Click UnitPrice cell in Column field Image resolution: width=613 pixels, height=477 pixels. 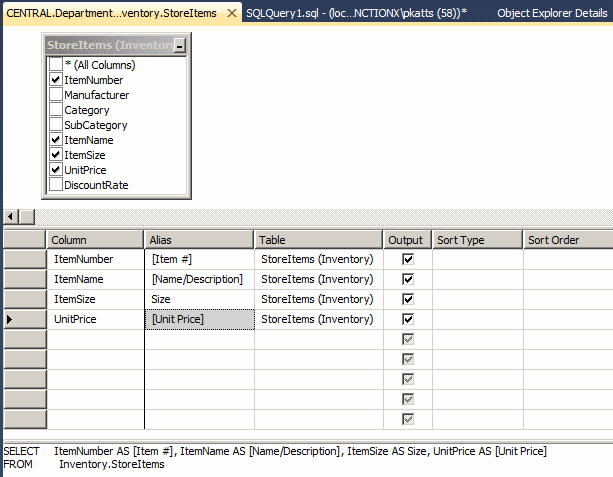tap(95, 319)
